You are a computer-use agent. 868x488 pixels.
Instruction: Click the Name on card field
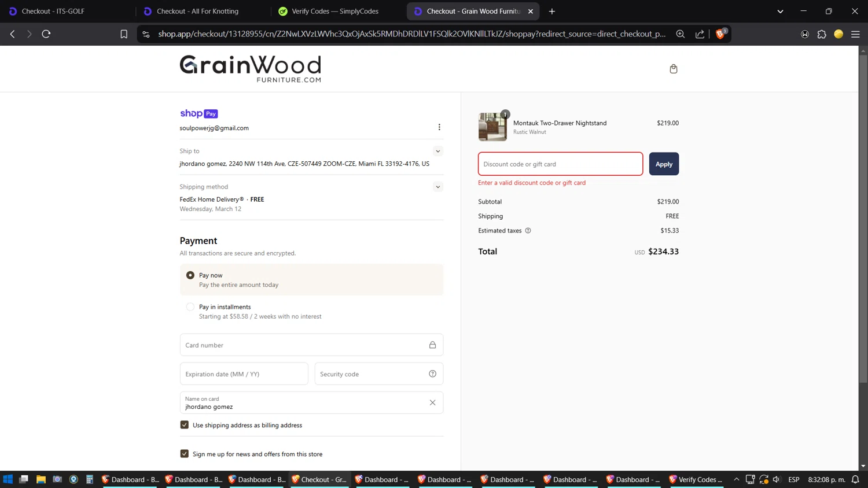311,402
